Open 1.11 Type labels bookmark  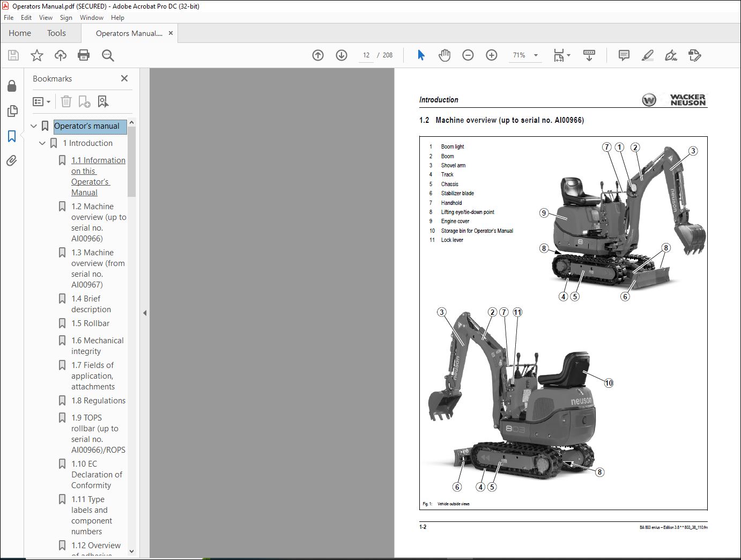pos(92,515)
